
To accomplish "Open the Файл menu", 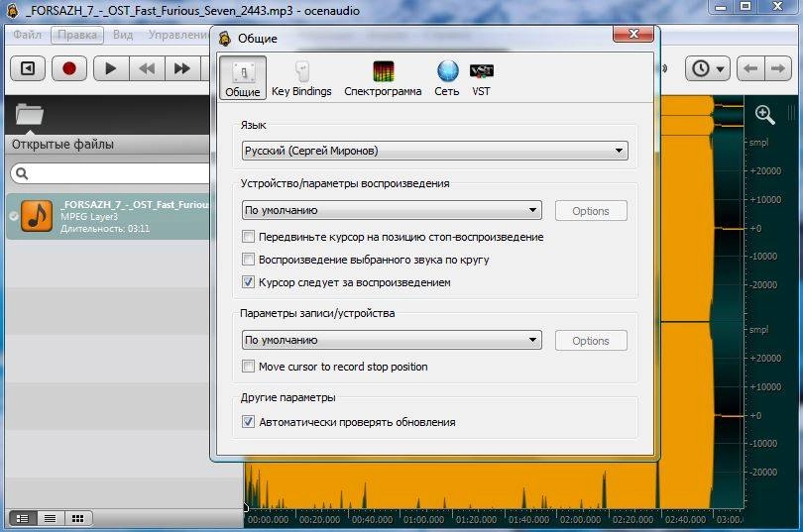I will [x=27, y=35].
